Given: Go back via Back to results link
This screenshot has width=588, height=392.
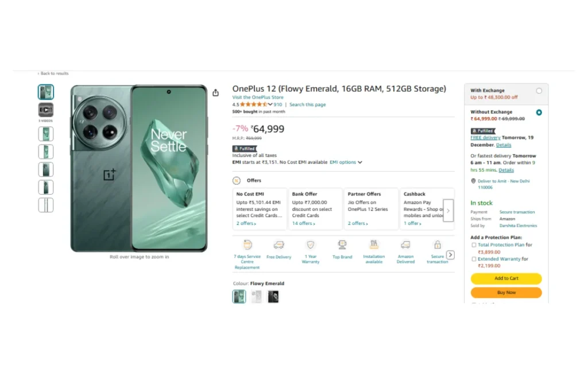Looking at the screenshot, I should [53, 73].
